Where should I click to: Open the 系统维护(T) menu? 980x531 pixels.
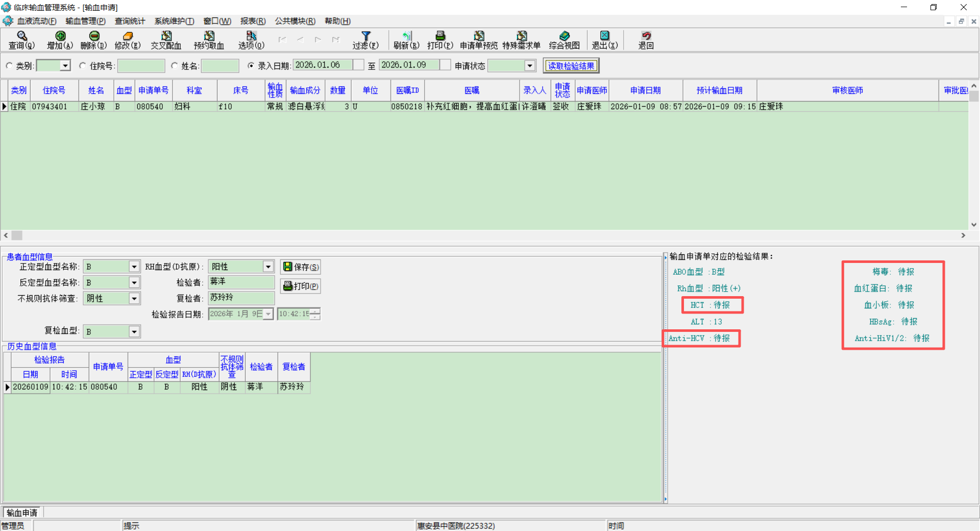tap(174, 21)
